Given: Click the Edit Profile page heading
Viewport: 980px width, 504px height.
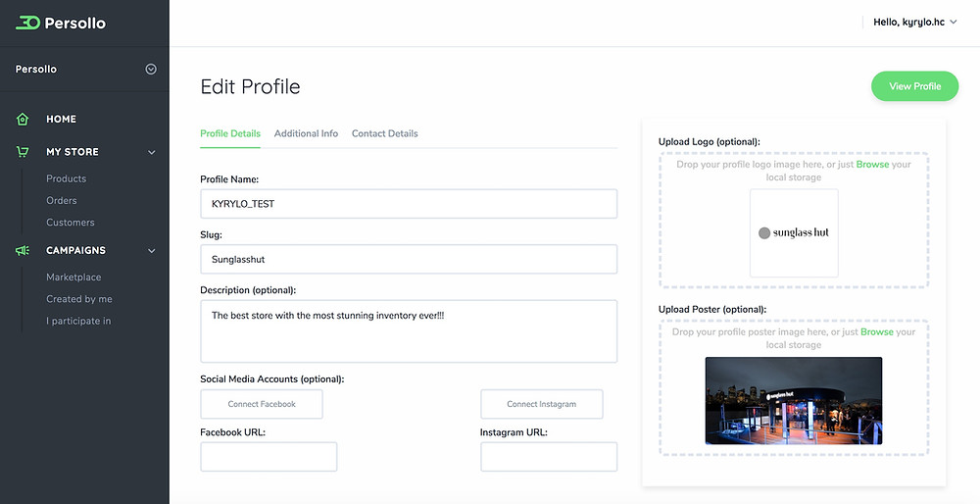Looking at the screenshot, I should [250, 86].
